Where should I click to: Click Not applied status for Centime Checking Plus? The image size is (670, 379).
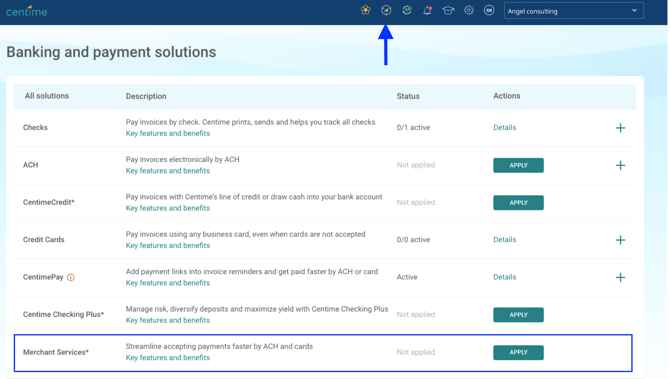pos(415,314)
